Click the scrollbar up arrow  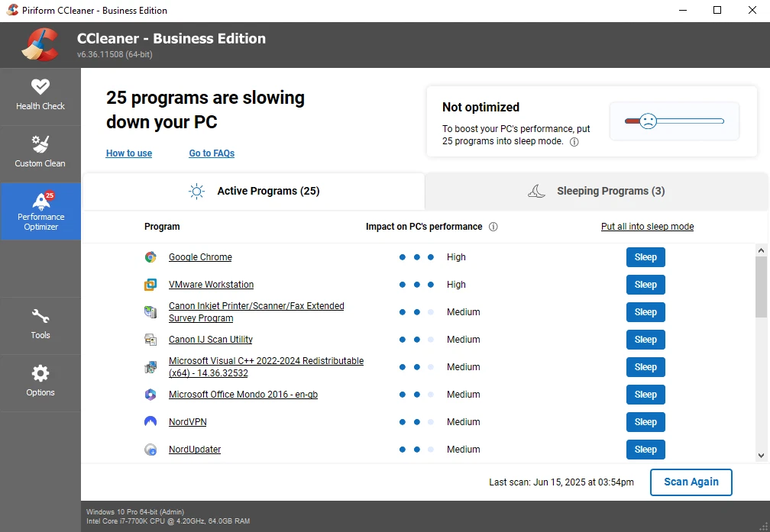(x=761, y=250)
